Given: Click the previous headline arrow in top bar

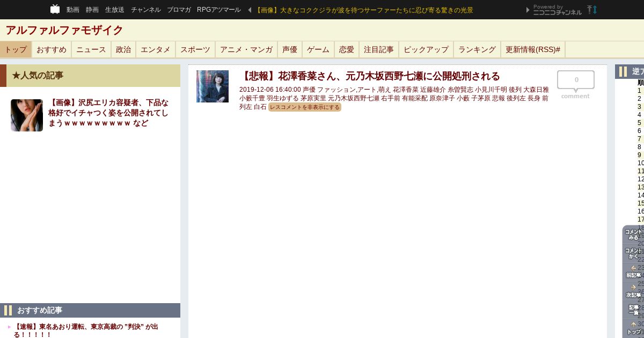Looking at the screenshot, I should (x=250, y=10).
